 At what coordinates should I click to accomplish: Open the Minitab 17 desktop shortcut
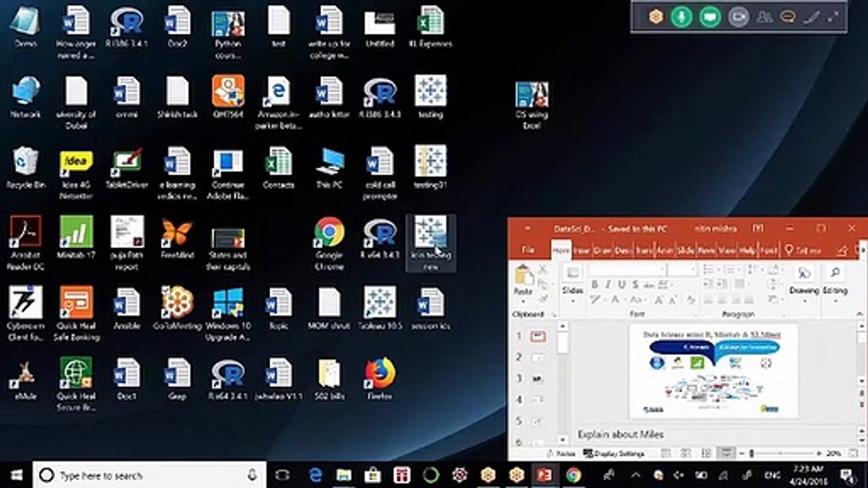pyautogui.click(x=77, y=237)
